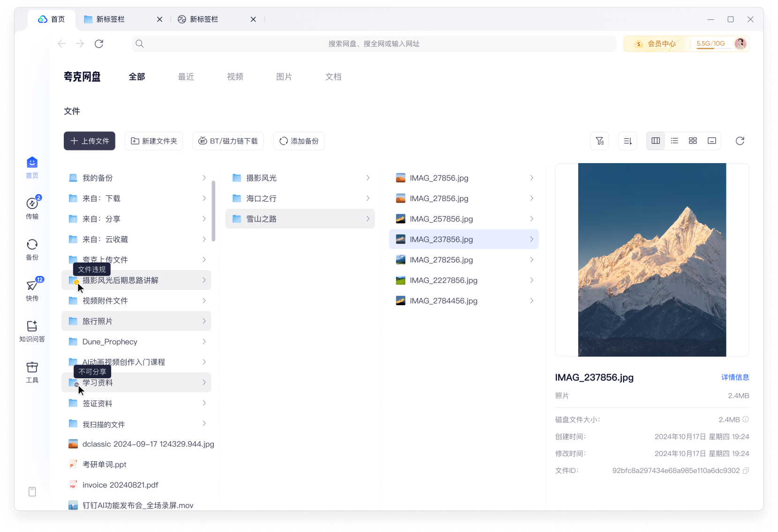Switch to column view layout
The height and width of the screenshot is (532, 778).
pyautogui.click(x=656, y=141)
